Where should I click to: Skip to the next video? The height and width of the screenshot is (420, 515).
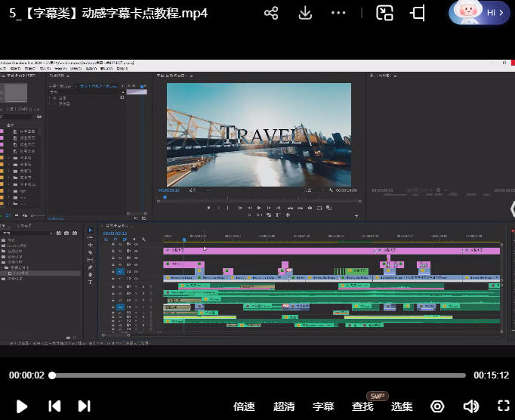(85, 406)
